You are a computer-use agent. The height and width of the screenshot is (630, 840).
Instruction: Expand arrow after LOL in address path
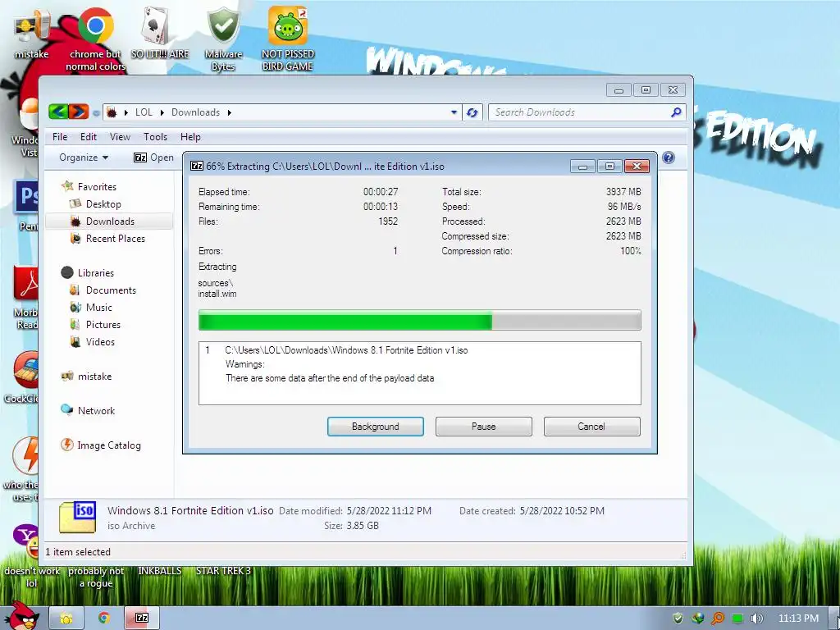tap(162, 112)
